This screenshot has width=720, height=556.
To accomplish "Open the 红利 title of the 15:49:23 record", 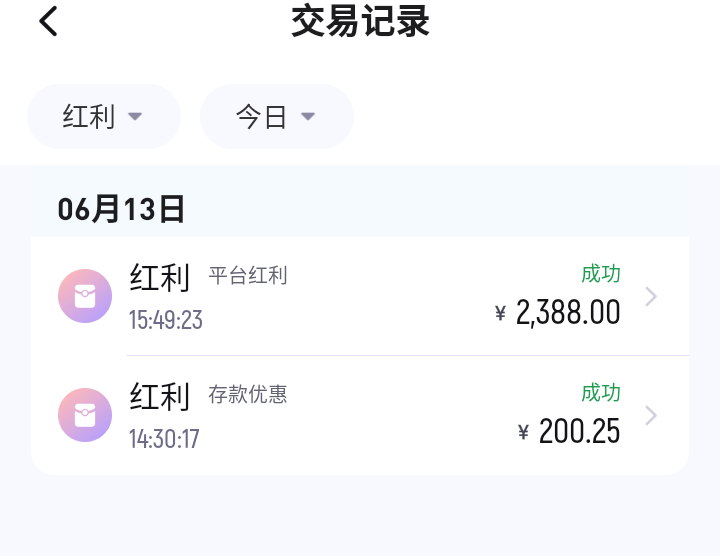I will click(x=160, y=277).
